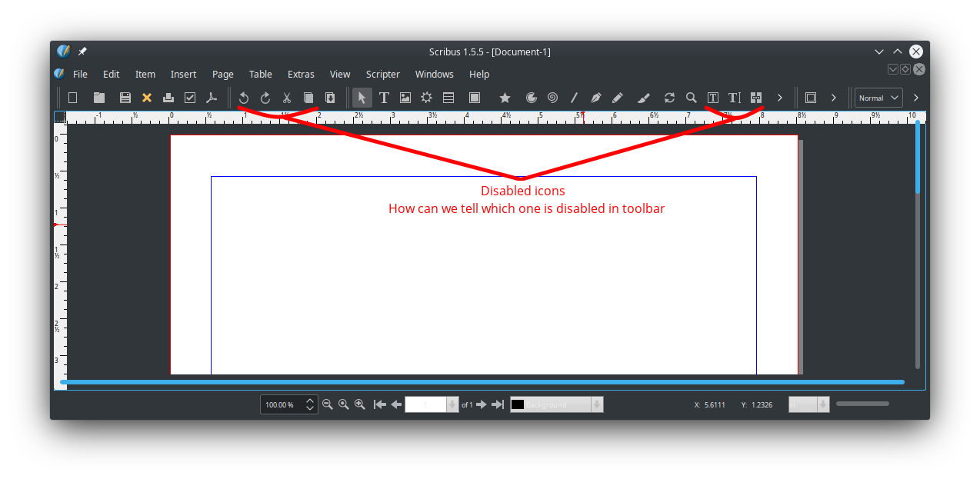Click the zoom out magnifier button

pos(328,404)
